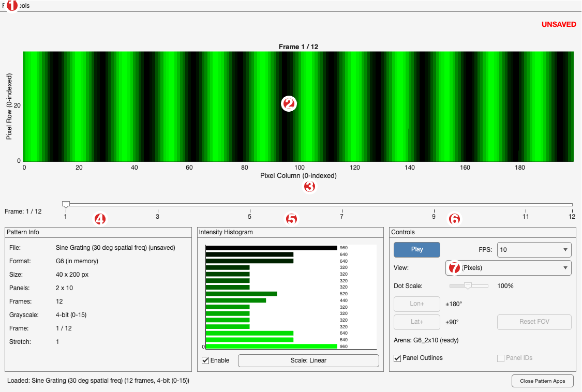Click the Lon+ button

[416, 304]
